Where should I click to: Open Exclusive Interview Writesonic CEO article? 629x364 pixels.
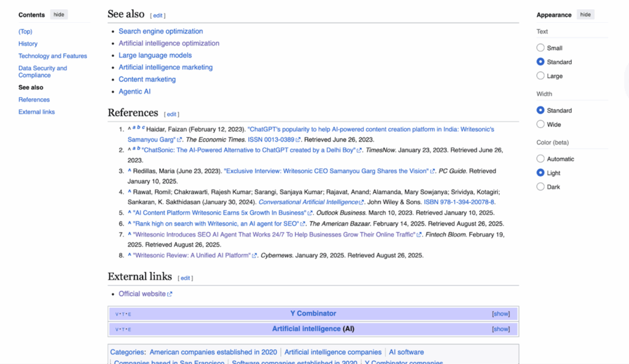[x=329, y=171]
